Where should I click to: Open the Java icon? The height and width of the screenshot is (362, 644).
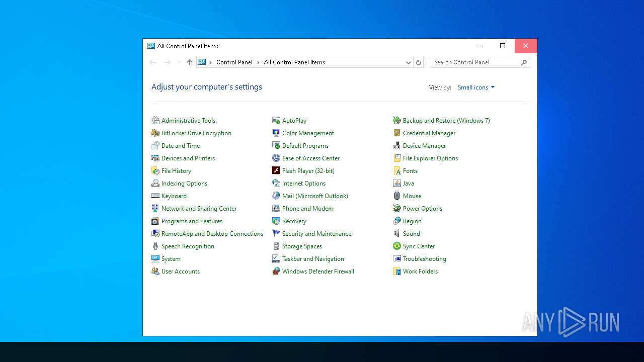(x=397, y=184)
